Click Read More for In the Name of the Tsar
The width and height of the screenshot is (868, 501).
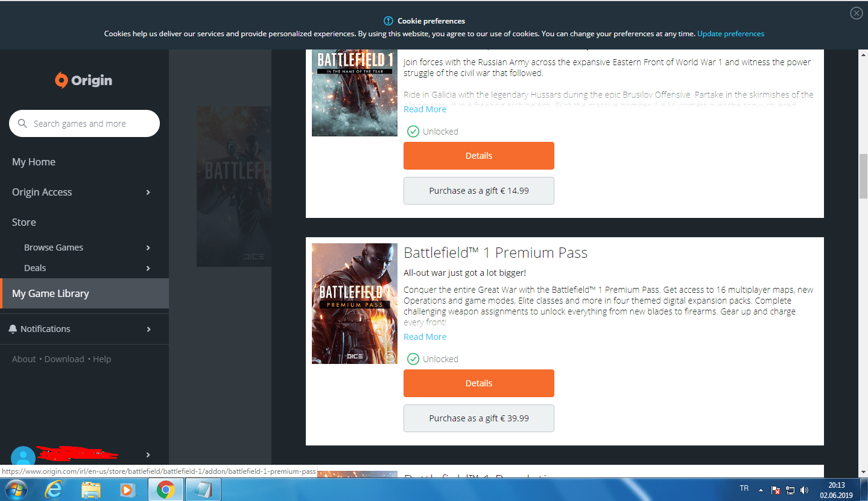[425, 109]
